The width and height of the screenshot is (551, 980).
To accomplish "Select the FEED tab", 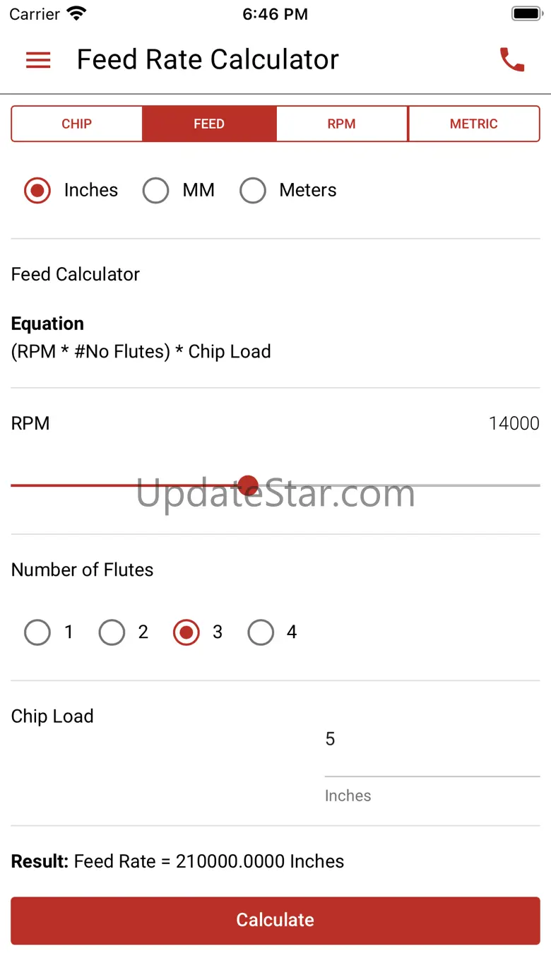I will click(x=209, y=124).
